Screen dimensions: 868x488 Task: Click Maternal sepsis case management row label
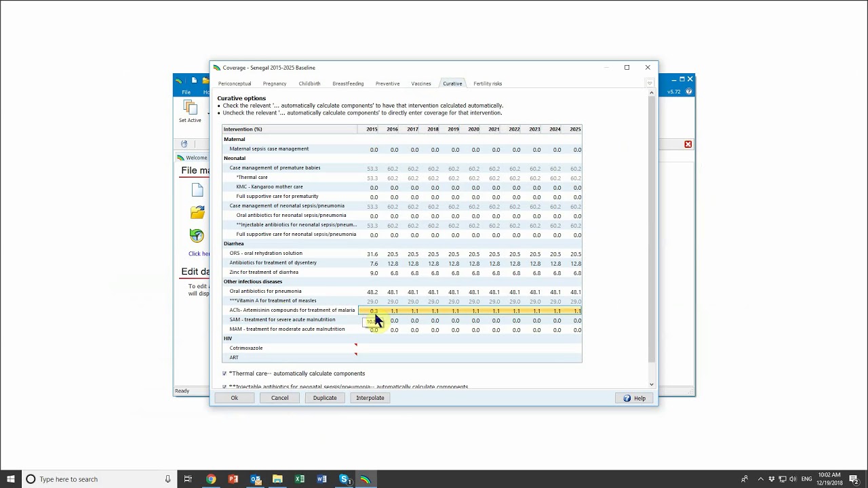pyautogui.click(x=269, y=148)
